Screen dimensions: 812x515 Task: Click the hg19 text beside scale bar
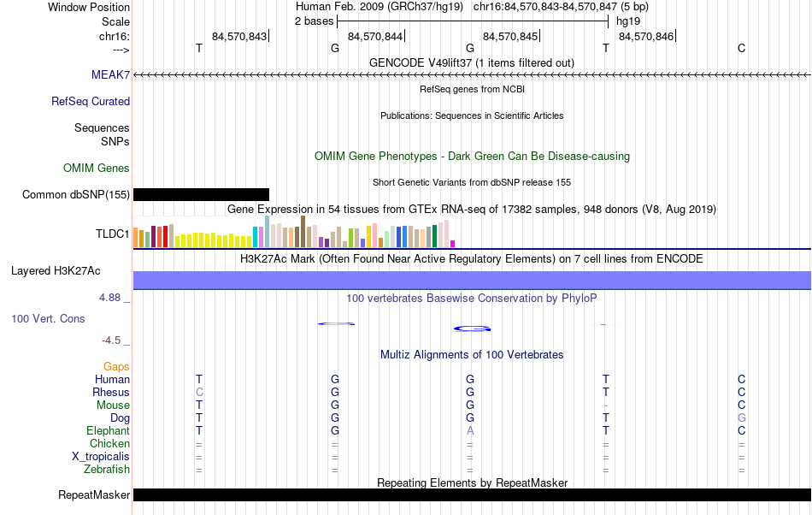tap(627, 21)
